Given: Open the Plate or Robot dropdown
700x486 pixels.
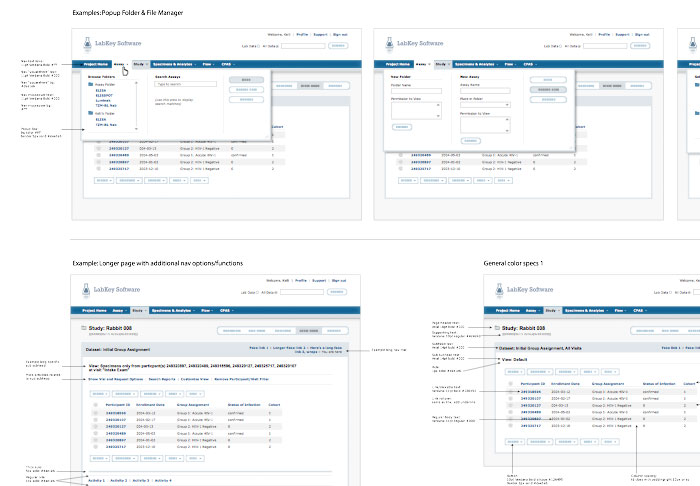Looking at the screenshot, I should 485,105.
